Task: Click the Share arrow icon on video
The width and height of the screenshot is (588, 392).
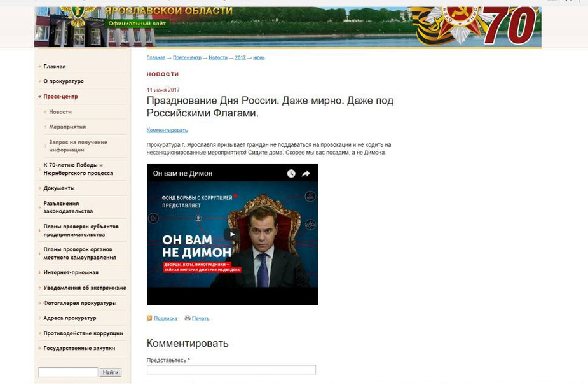Action: click(306, 174)
